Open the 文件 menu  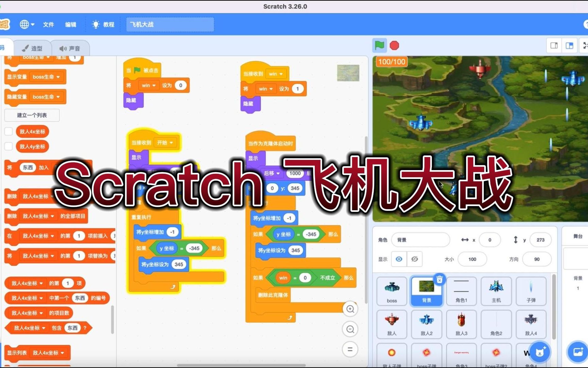point(48,24)
